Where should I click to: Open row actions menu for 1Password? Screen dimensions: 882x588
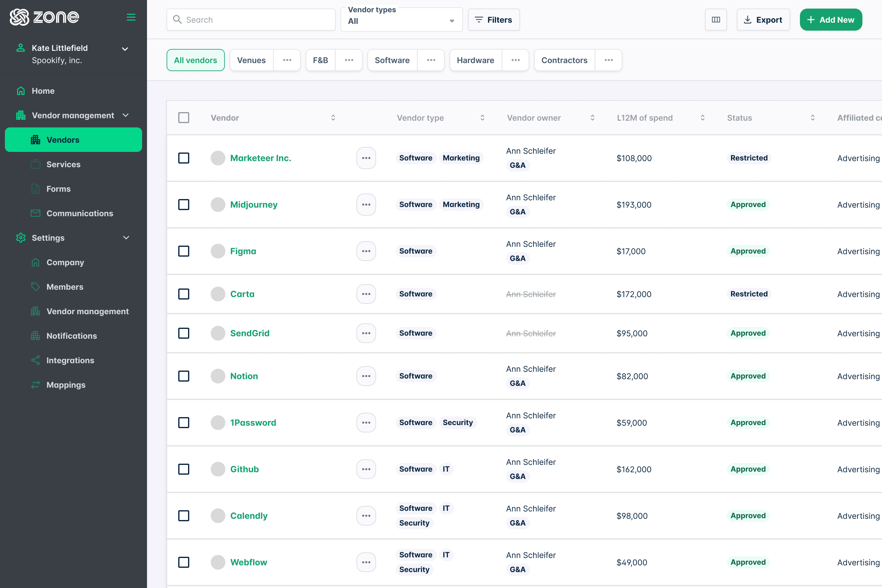click(366, 423)
